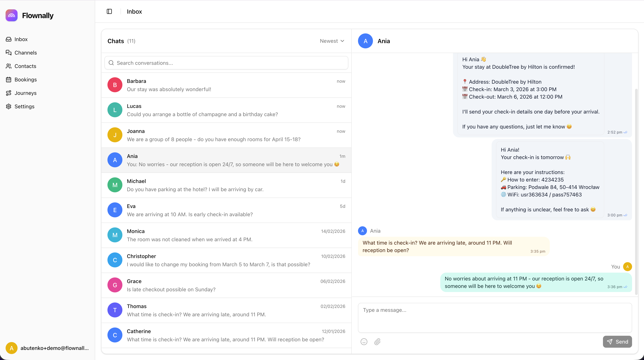
Task: Open the Newest sort dropdown
Action: pos(332,41)
